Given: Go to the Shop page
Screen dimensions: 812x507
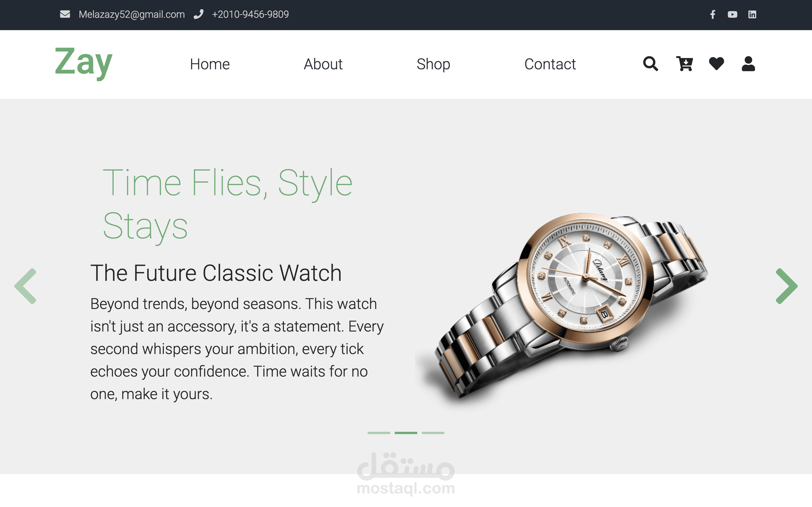Looking at the screenshot, I should (x=433, y=65).
